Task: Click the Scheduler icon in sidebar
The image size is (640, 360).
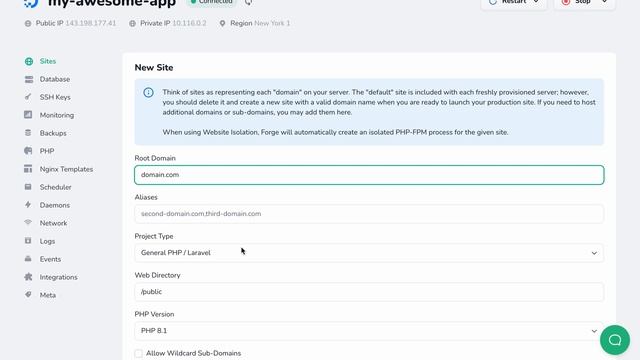Action: tap(28, 187)
